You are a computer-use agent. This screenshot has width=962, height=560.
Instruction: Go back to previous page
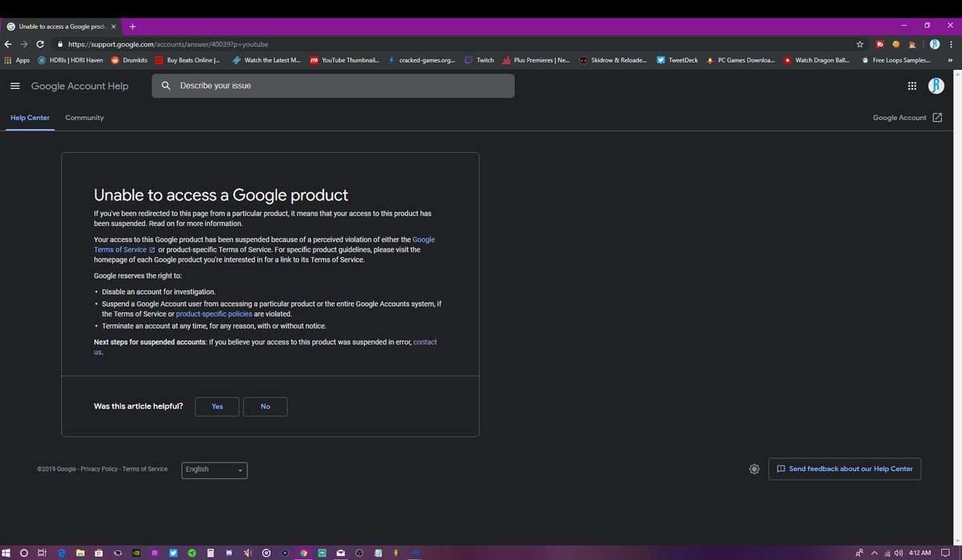tap(8, 44)
